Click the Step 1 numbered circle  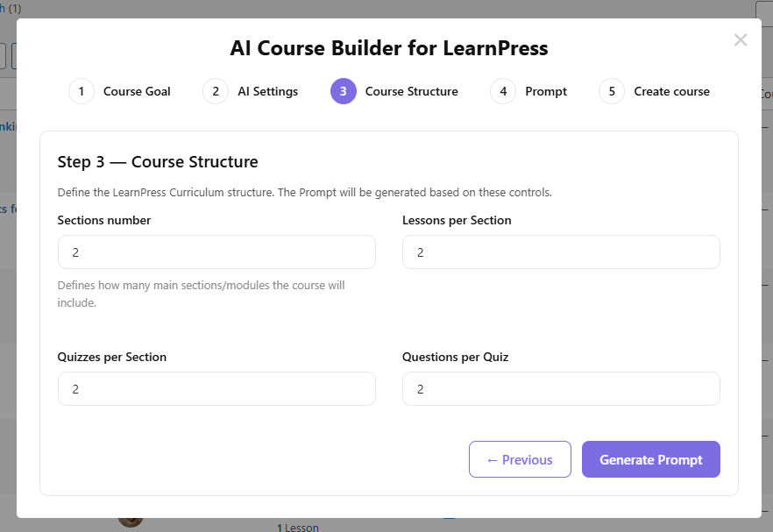(81, 91)
